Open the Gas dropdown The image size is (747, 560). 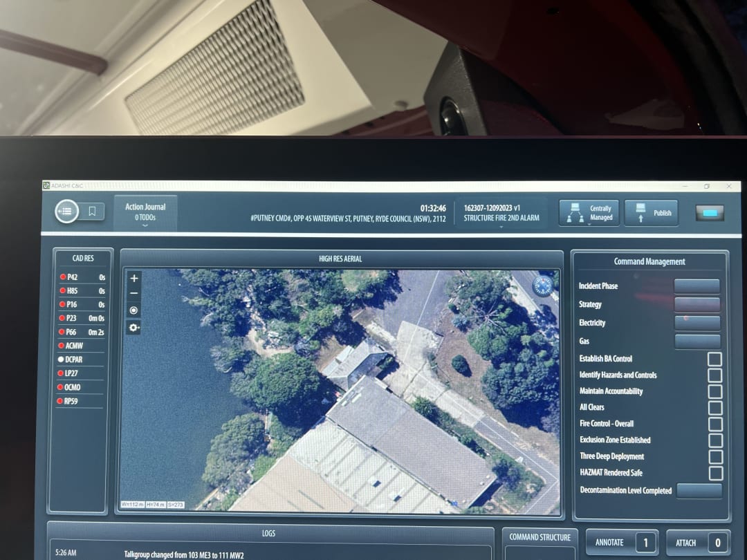point(697,341)
